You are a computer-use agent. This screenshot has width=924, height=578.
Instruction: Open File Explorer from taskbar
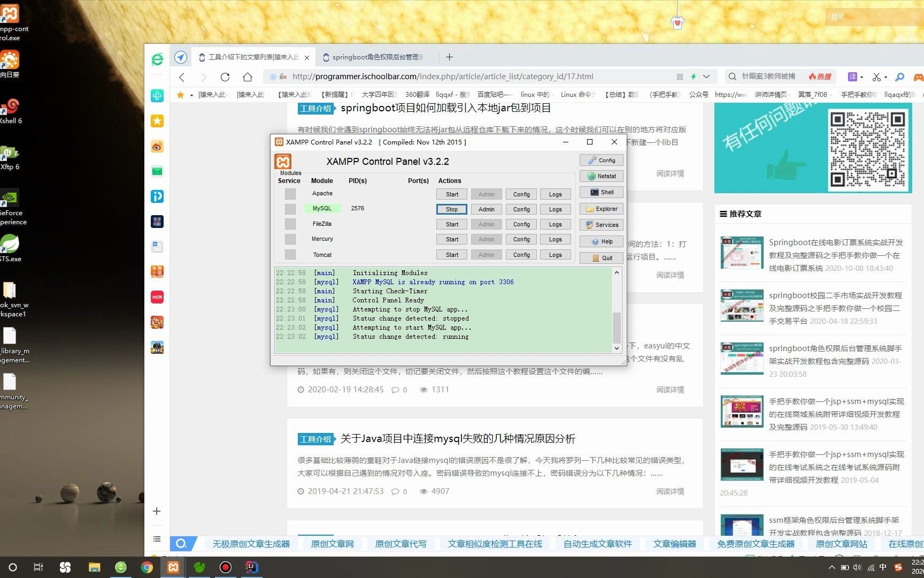click(x=95, y=567)
